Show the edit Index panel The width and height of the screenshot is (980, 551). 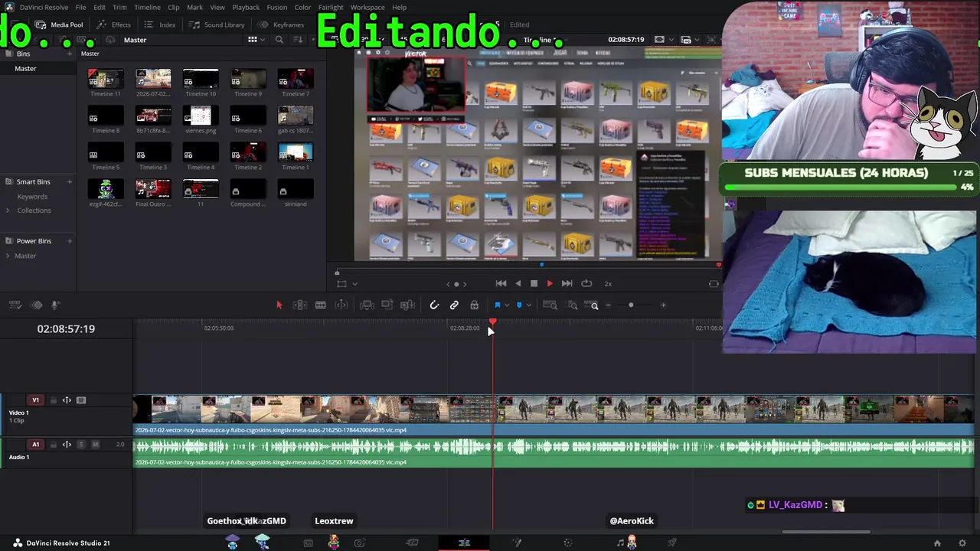point(160,24)
